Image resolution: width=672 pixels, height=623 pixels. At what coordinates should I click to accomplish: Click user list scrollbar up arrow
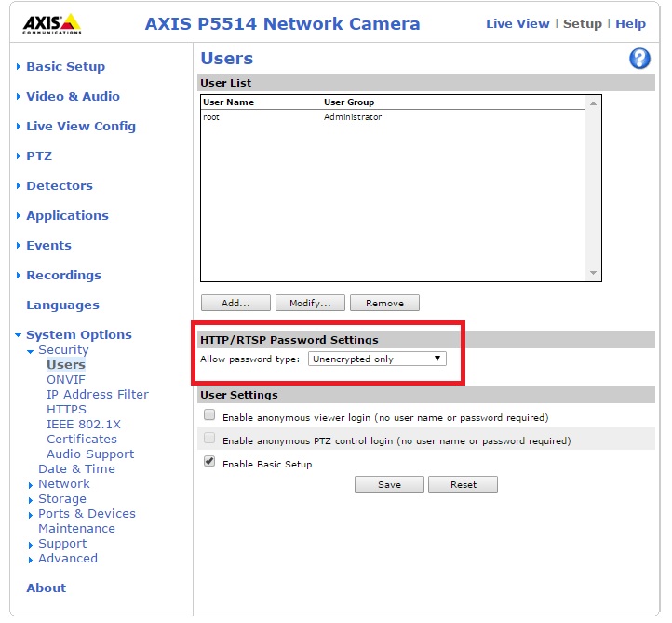pyautogui.click(x=593, y=103)
